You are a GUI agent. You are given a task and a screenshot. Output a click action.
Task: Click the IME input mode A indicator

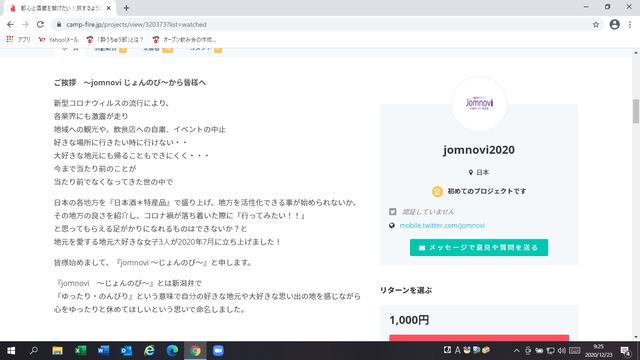tap(458, 350)
